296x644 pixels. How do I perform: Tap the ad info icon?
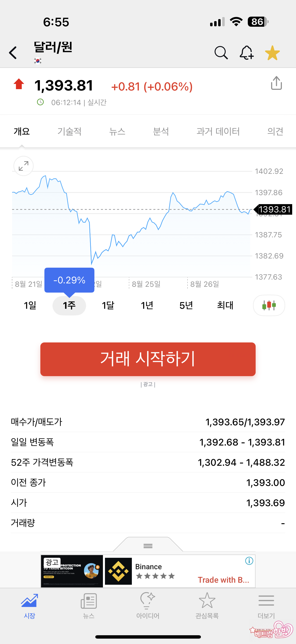tap(249, 561)
